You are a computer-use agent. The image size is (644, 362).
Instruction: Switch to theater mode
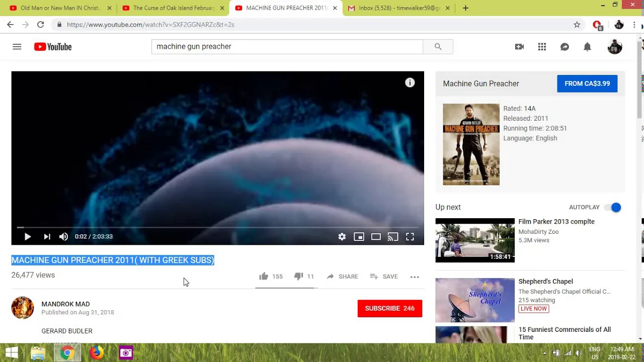tap(376, 236)
